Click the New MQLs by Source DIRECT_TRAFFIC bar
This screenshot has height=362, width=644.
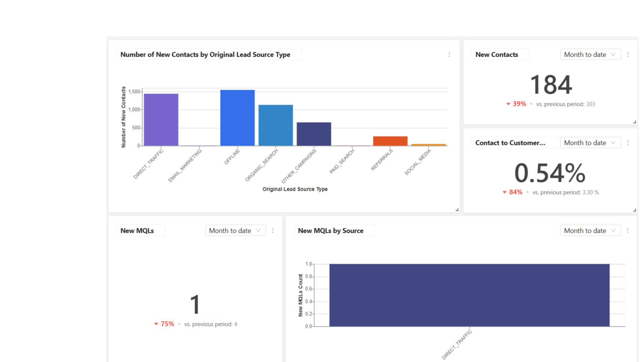pos(469,295)
